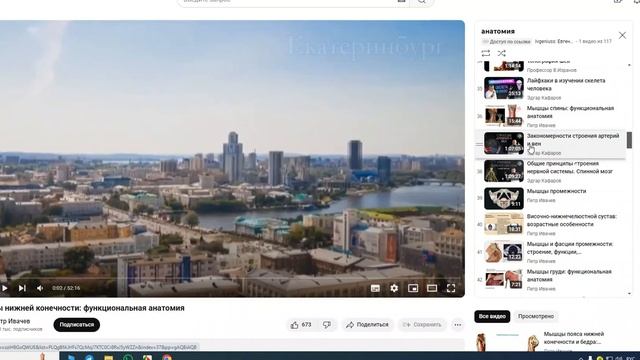
Task: Toggle playlist loop (repeat) icon
Action: coord(486,53)
